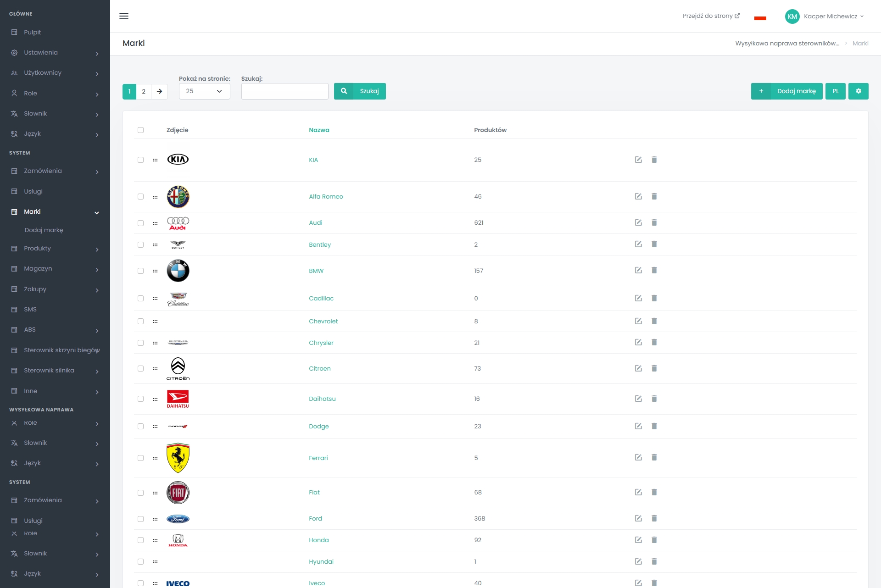Open the 'Pokaż na stronie' 25 dropdown
The width and height of the screenshot is (881, 588).
coord(204,91)
